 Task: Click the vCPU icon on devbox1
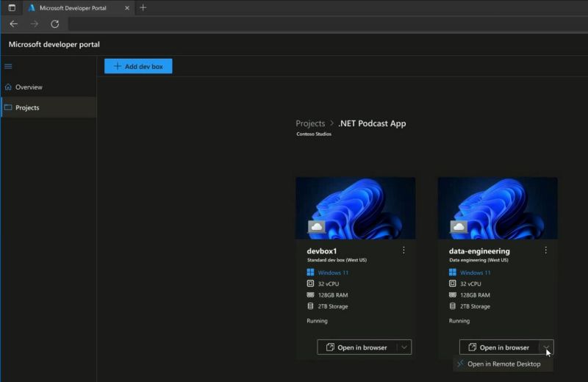pyautogui.click(x=310, y=284)
